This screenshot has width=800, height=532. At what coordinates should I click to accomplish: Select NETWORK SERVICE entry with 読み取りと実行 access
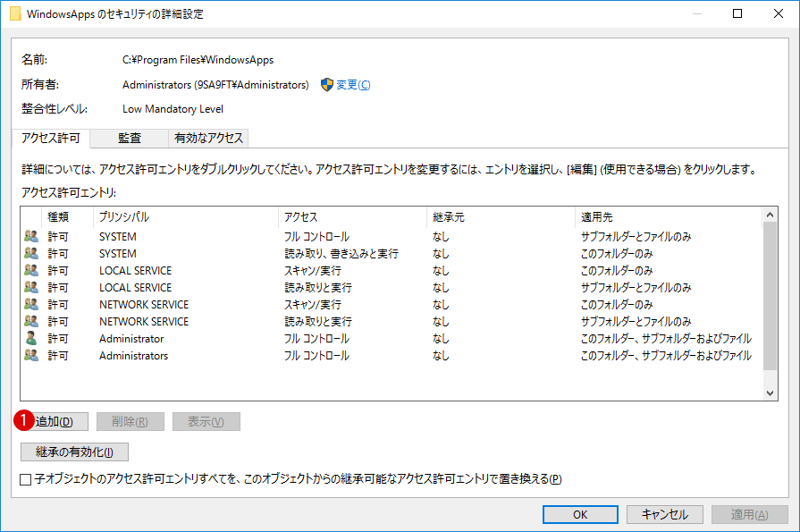click(392, 321)
